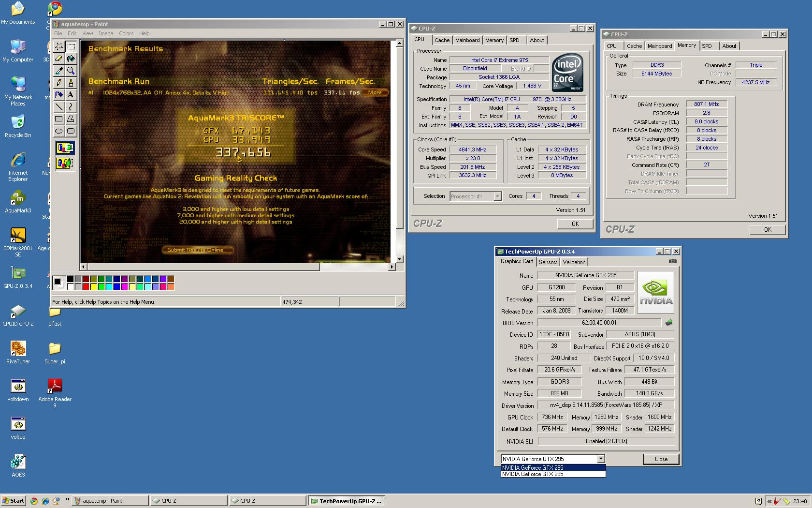Open the Sensors tab in GPU-Z
Image resolution: width=812 pixels, height=508 pixels.
(548, 262)
